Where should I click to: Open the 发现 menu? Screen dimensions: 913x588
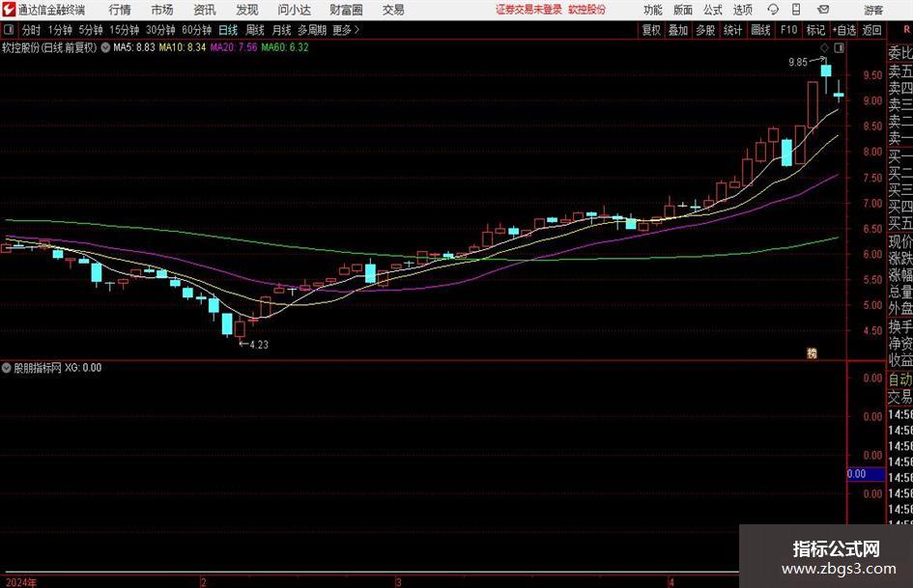pyautogui.click(x=247, y=10)
